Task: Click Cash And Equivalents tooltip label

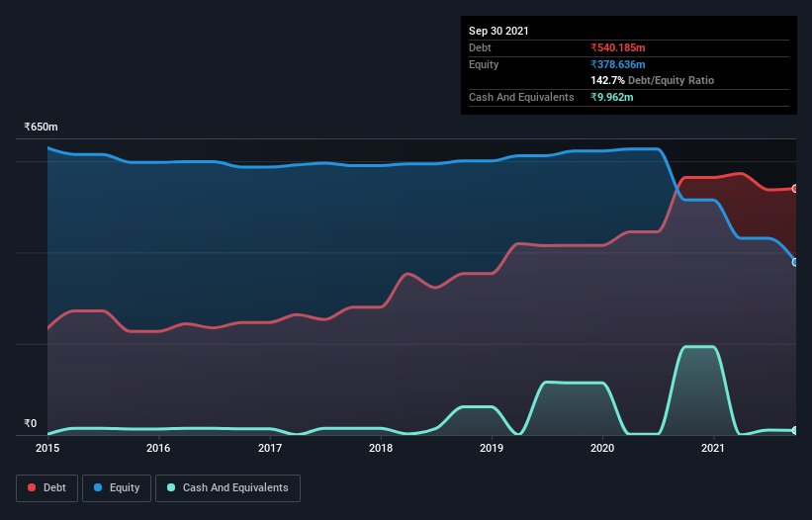Action: click(521, 97)
